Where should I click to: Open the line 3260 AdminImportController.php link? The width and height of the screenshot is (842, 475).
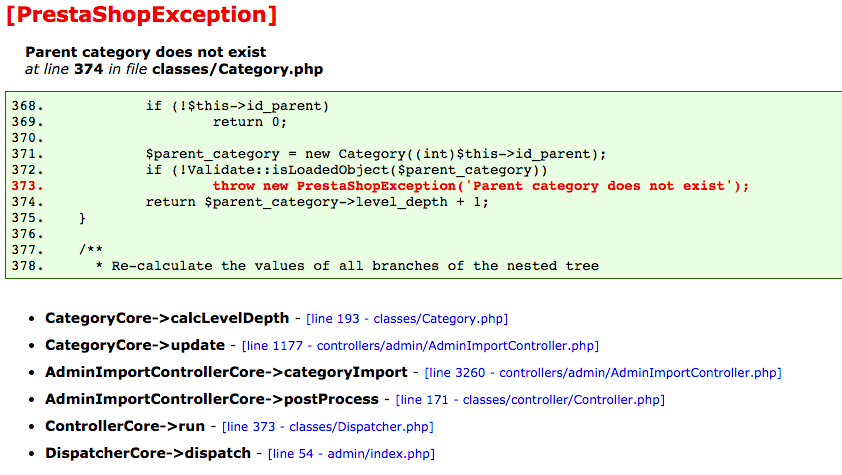click(x=603, y=372)
